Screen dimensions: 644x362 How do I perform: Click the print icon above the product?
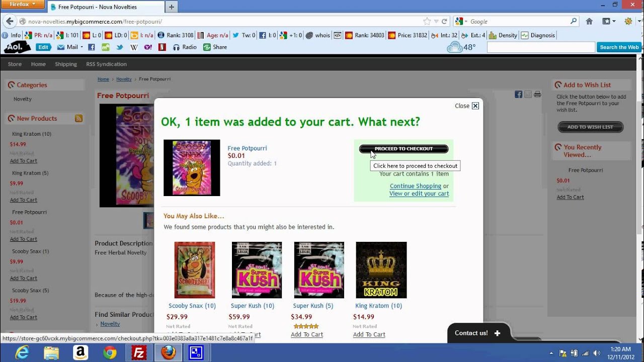[537, 95]
